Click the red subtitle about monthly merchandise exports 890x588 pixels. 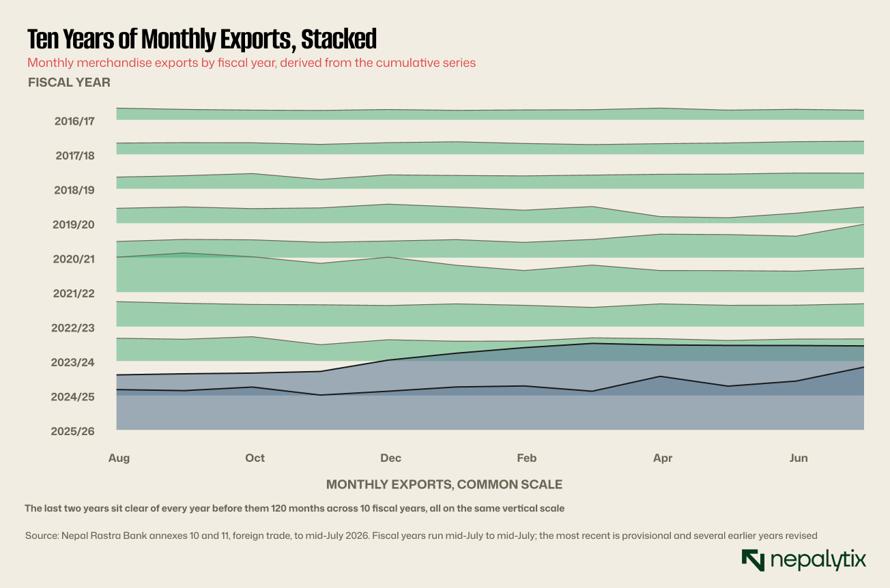pyautogui.click(x=251, y=63)
